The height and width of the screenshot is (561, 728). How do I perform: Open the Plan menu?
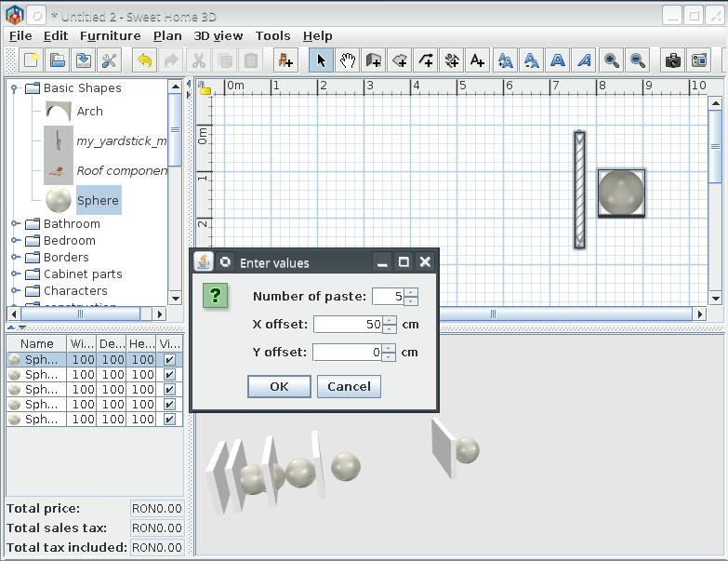point(167,36)
